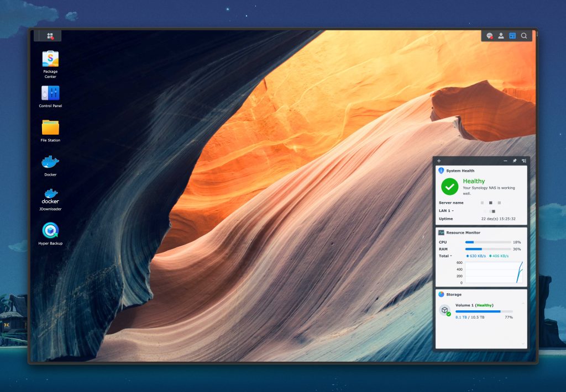Screen dimensions: 566x392
Task: Toggle the widgets panel from the taskbar
Action: click(x=512, y=36)
